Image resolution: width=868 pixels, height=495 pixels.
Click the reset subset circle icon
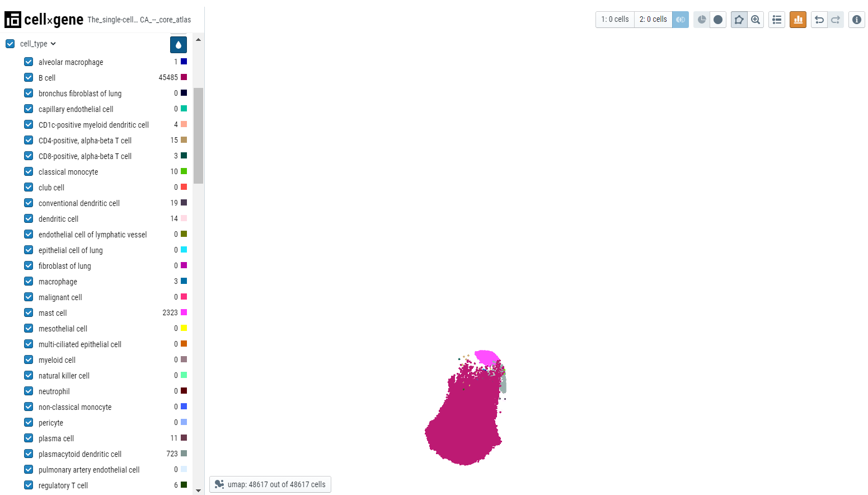click(718, 20)
